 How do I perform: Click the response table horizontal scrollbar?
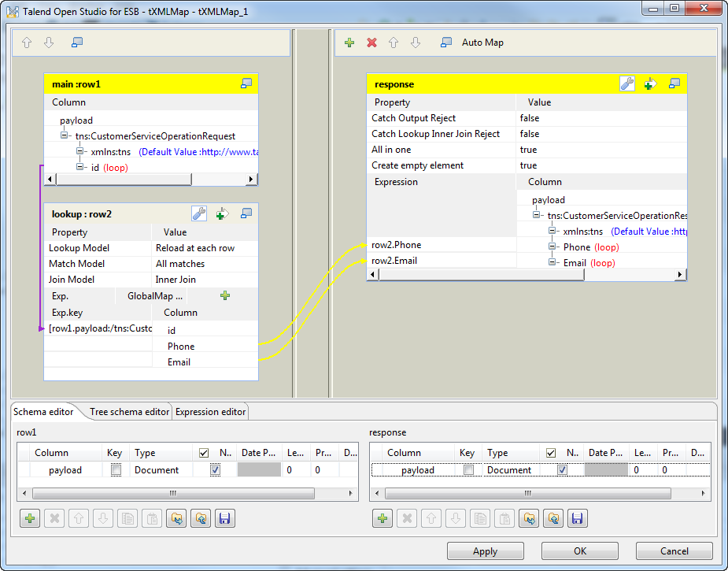coord(482,274)
